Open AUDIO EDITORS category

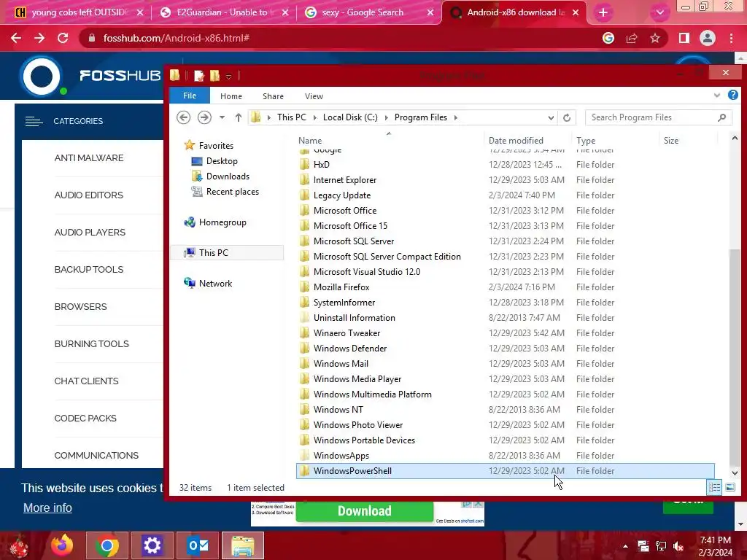[x=88, y=195]
